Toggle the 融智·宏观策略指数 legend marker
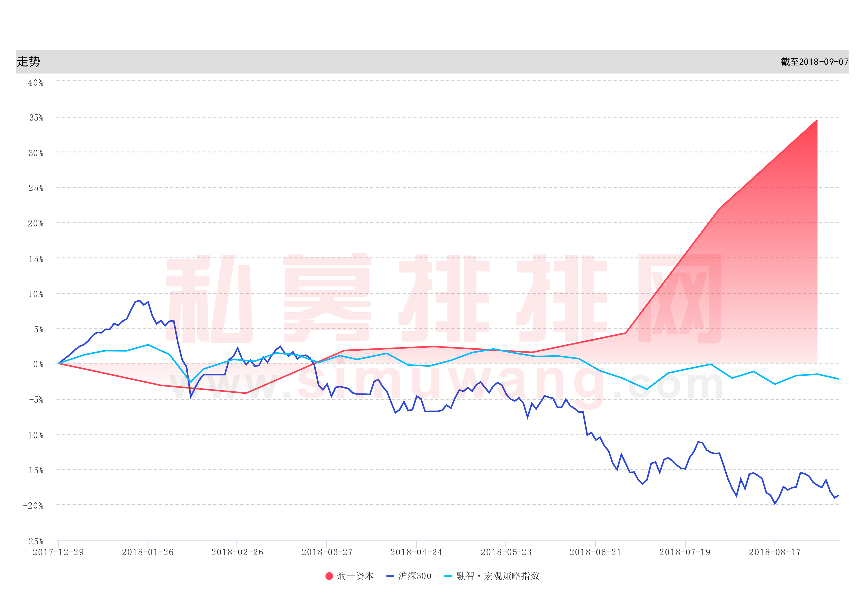This screenshot has height=614, width=868. pos(448,576)
